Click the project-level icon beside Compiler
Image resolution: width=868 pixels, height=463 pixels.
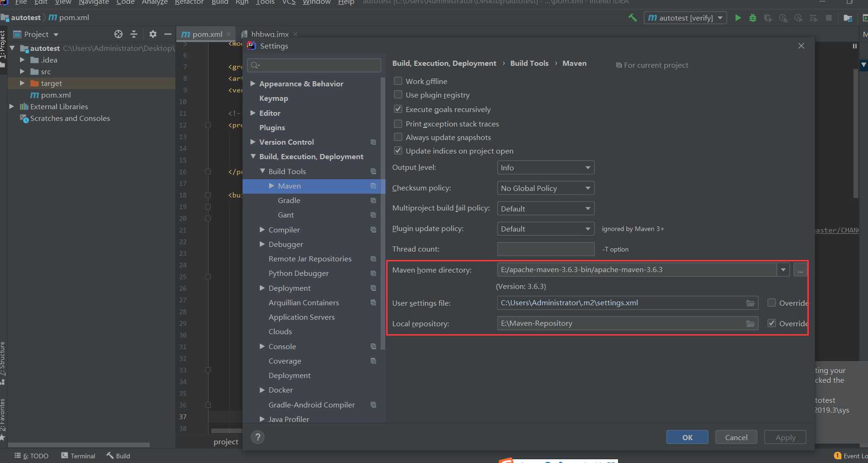373,230
